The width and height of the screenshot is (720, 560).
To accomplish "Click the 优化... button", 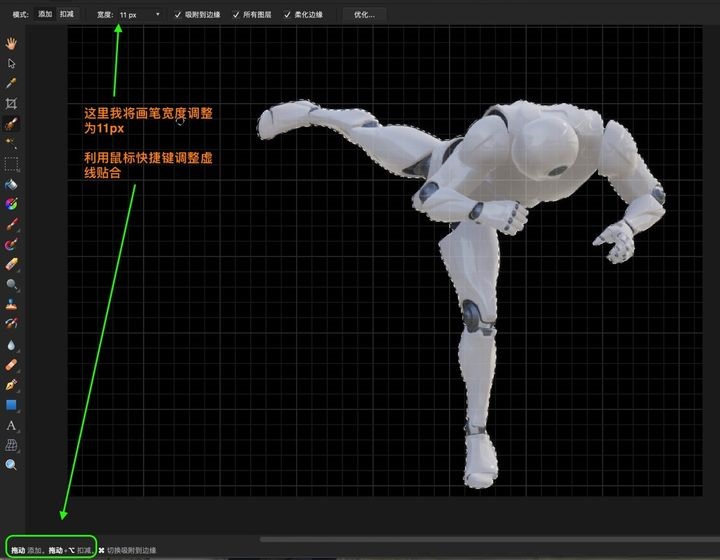I will coord(364,15).
